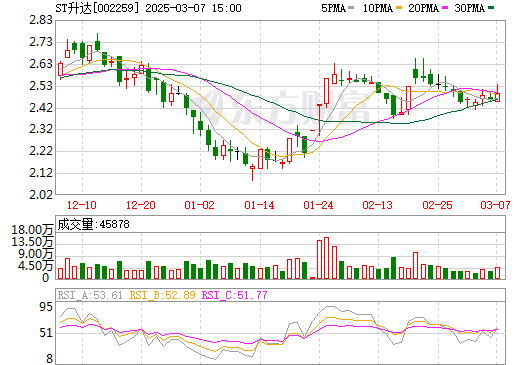This screenshot has height=365, width=520.
Task: Click the 2025-03-07 15:00 timestamp
Action: point(193,8)
